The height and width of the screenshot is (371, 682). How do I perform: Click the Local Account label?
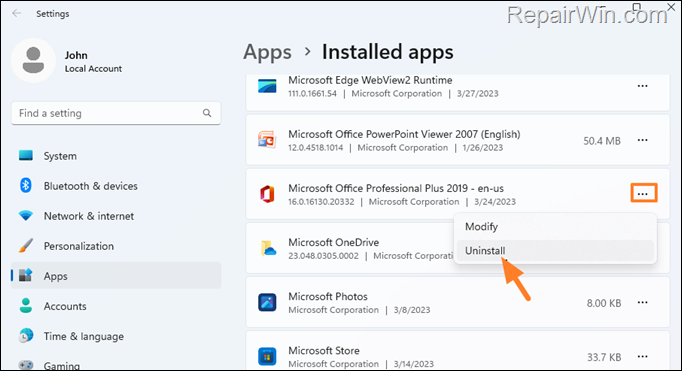(93, 69)
